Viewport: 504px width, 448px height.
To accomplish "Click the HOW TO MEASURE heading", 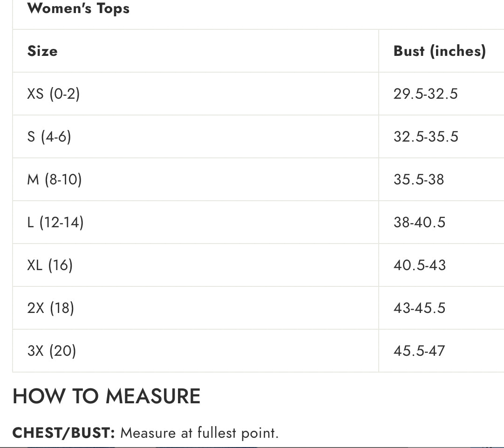I will pos(106,396).
